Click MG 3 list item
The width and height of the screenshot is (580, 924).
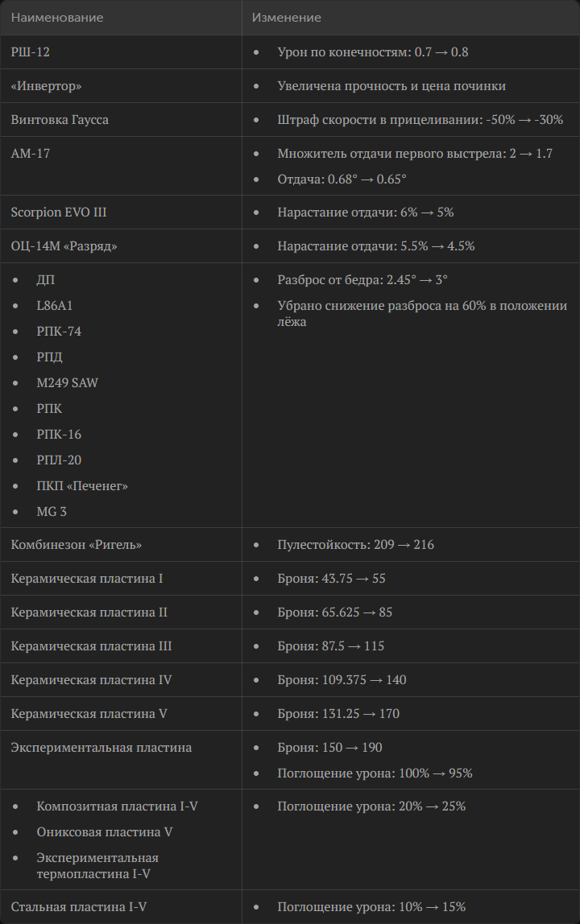tap(52, 512)
